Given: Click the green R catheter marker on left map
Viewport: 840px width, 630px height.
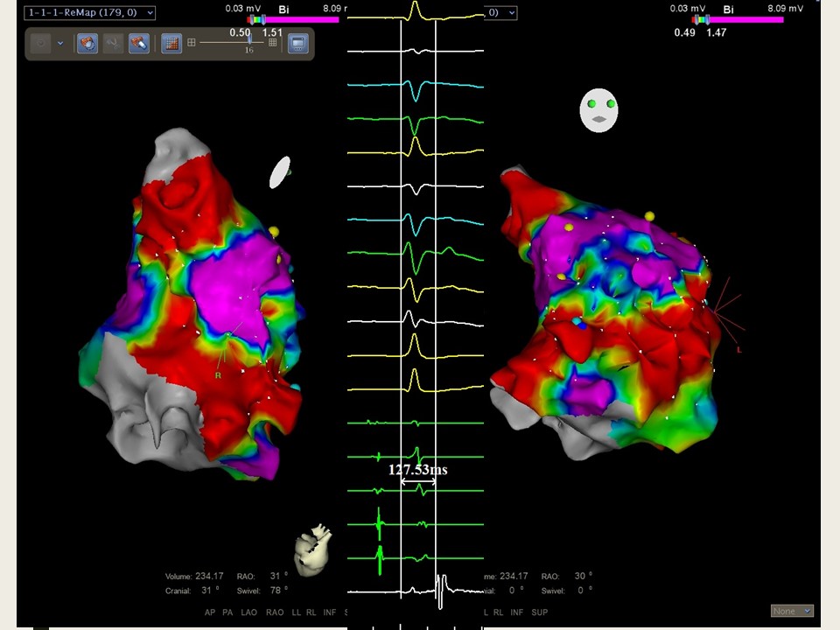Looking at the screenshot, I should [x=218, y=375].
